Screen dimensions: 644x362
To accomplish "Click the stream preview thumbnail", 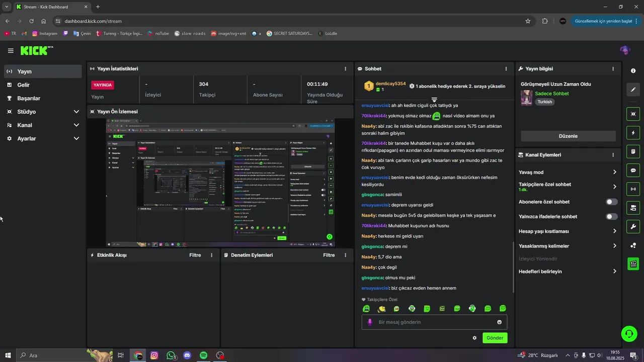I will (220, 183).
